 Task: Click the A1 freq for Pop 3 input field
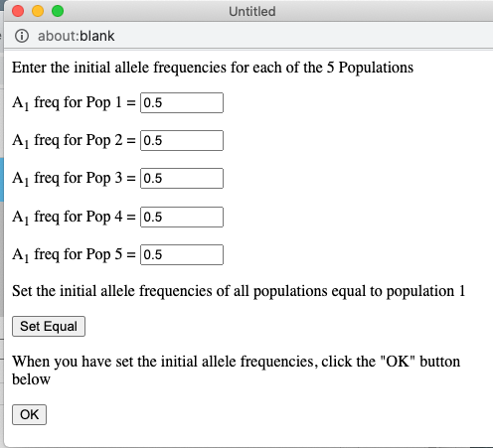182,178
